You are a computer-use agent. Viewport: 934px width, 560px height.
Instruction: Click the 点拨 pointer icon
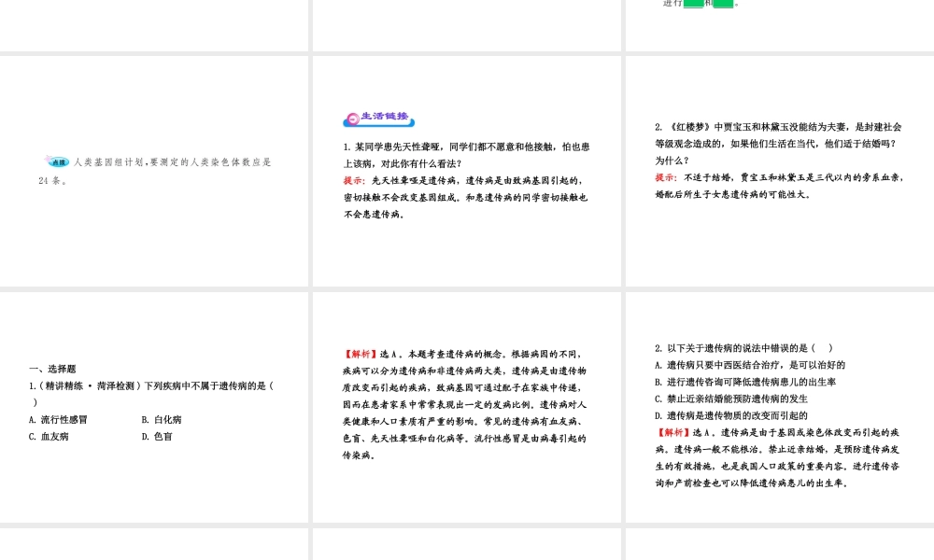pyautogui.click(x=57, y=161)
